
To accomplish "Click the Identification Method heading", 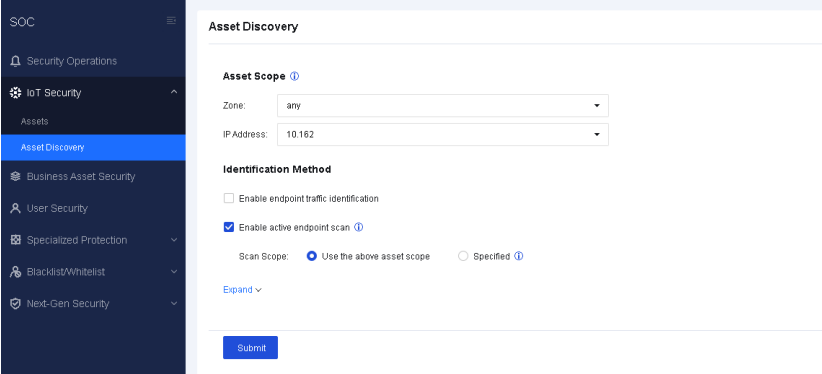I will (277, 169).
